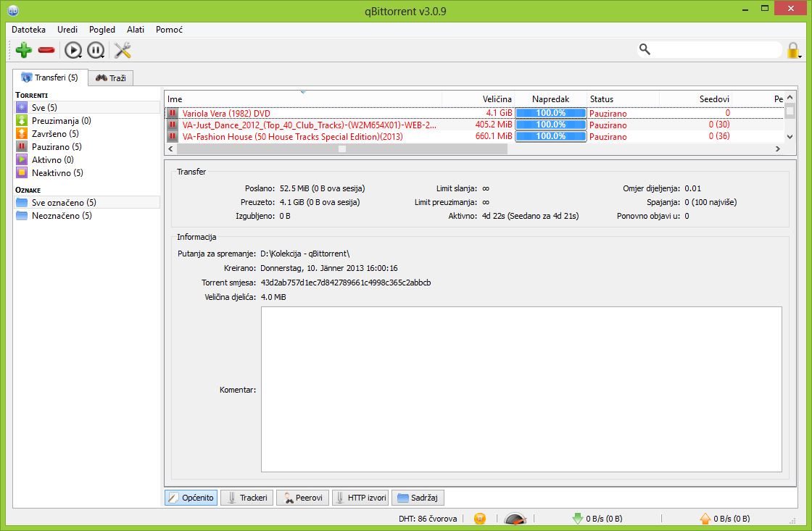The height and width of the screenshot is (531, 812).
Task: Click inside the Komentar text box
Action: [521, 389]
